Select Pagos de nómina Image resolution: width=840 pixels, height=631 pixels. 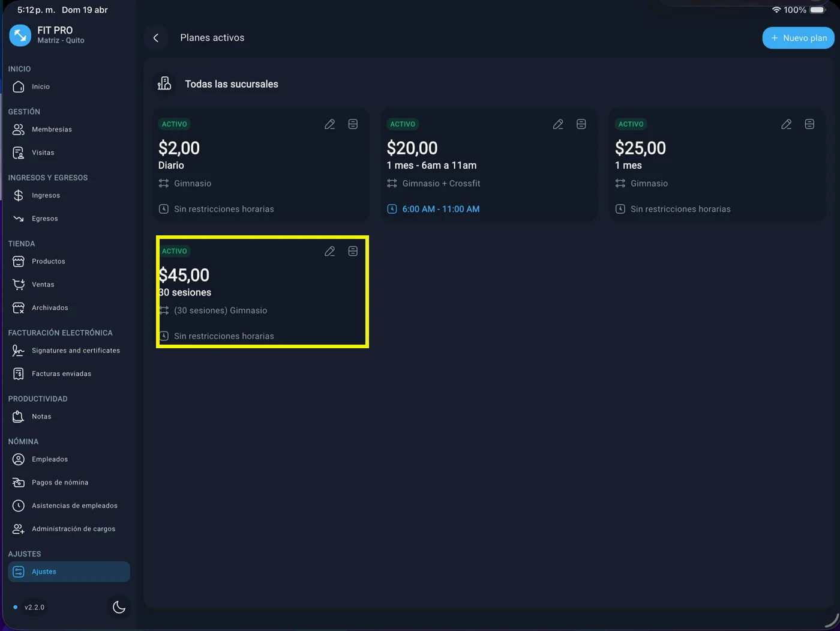[x=59, y=483]
